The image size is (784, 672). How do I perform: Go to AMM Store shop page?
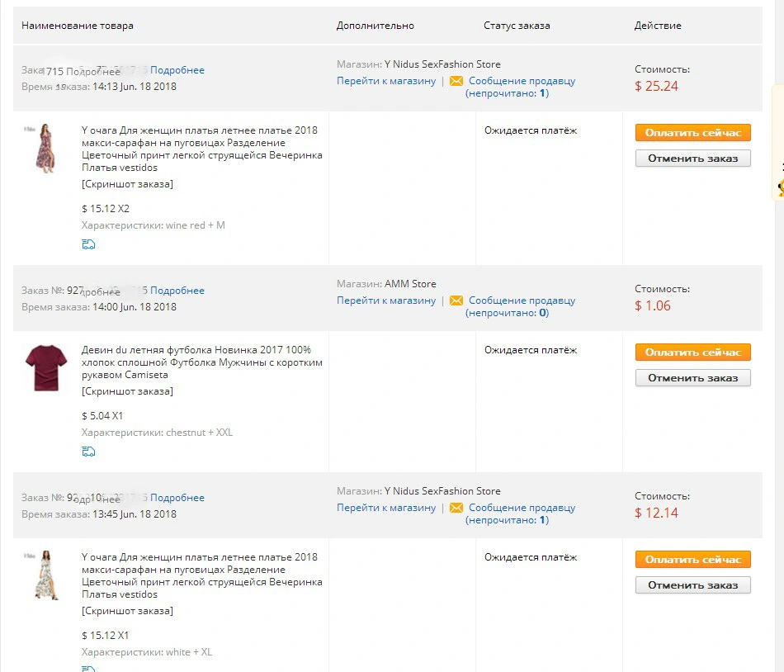pos(386,301)
